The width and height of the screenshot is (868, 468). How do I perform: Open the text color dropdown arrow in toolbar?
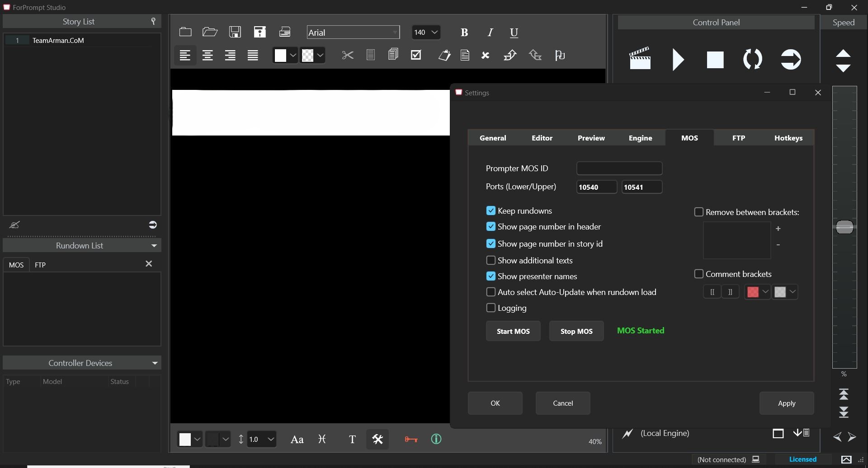(293, 56)
